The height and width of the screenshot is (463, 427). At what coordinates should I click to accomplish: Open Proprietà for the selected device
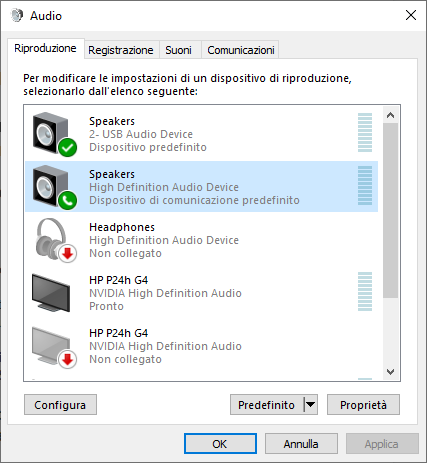[x=363, y=405]
